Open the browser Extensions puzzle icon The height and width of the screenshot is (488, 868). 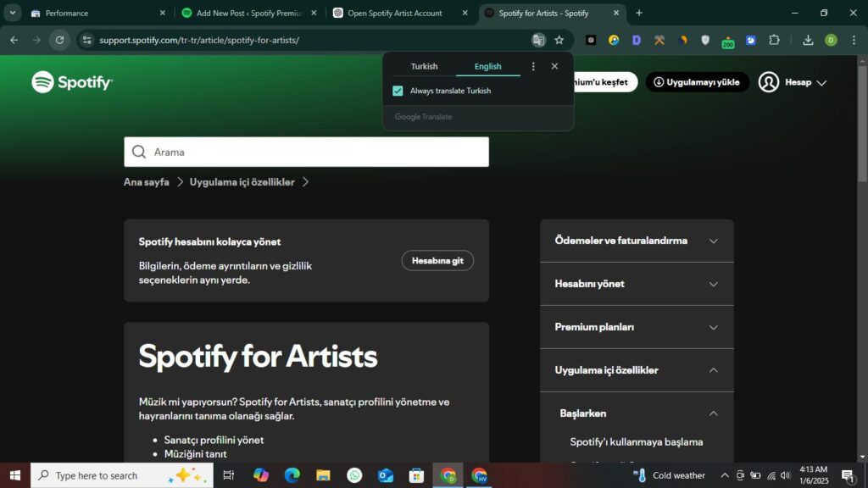tap(774, 40)
